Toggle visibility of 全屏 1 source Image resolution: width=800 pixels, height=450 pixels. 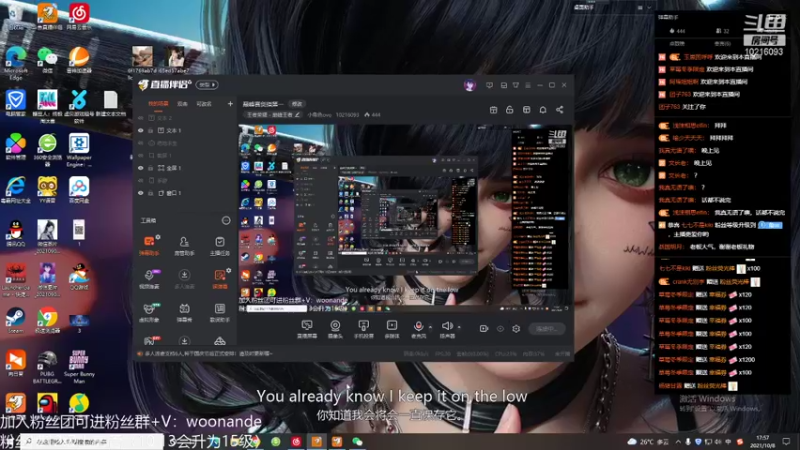coord(141,168)
